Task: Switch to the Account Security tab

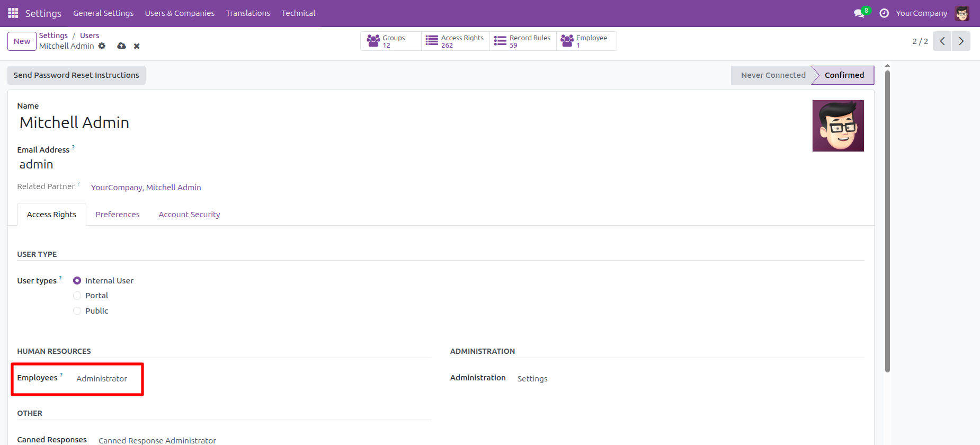Action: (189, 215)
